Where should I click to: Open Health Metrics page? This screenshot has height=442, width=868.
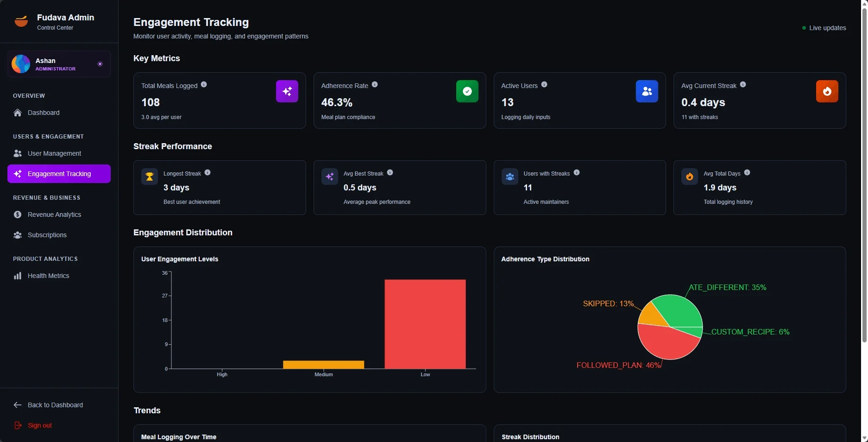click(x=48, y=276)
